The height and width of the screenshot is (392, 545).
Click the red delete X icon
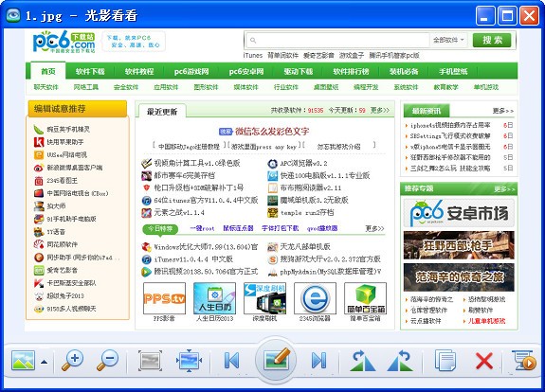(484, 361)
